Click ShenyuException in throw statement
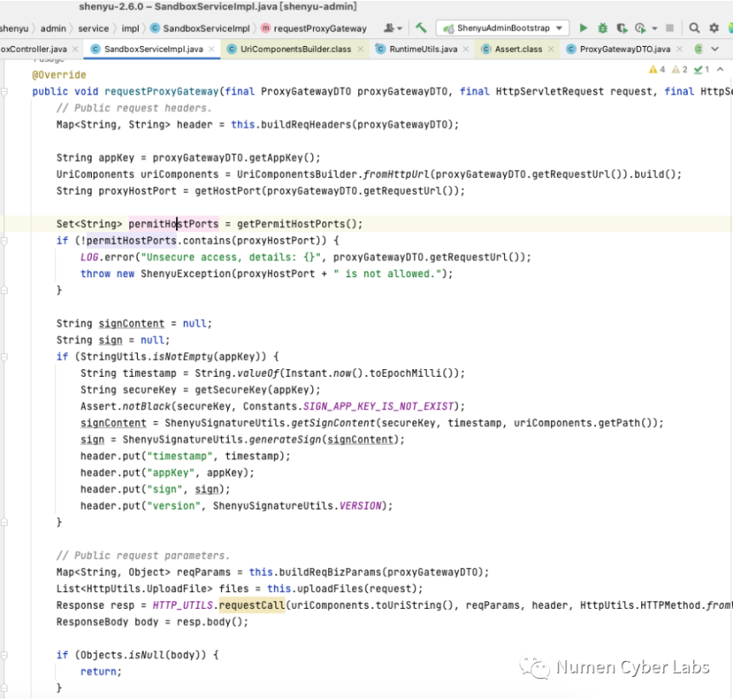 click(186, 274)
